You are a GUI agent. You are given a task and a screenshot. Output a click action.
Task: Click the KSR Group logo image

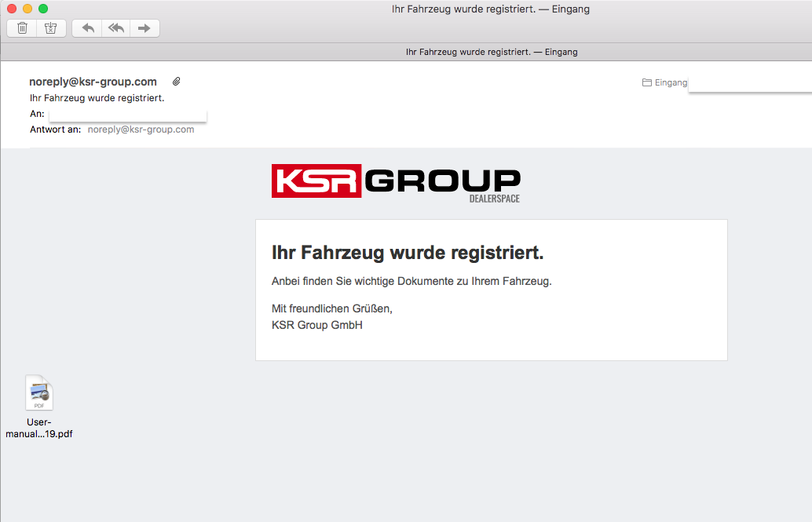point(396,182)
